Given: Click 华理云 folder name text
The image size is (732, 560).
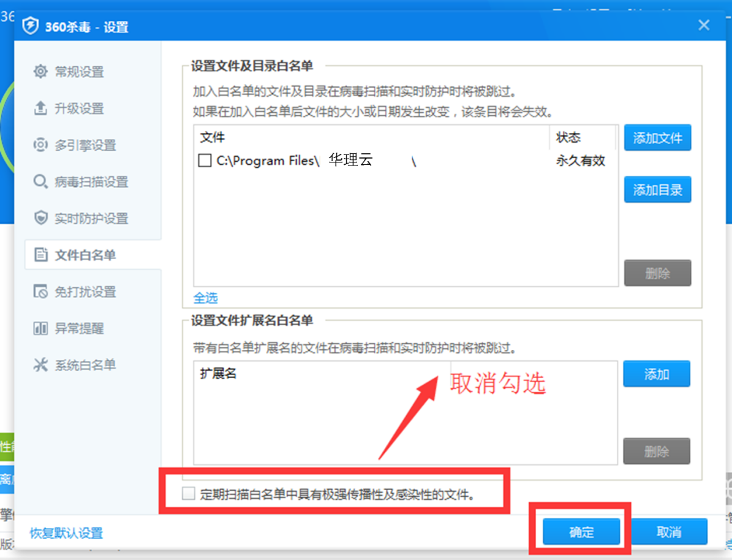Looking at the screenshot, I should (350, 160).
